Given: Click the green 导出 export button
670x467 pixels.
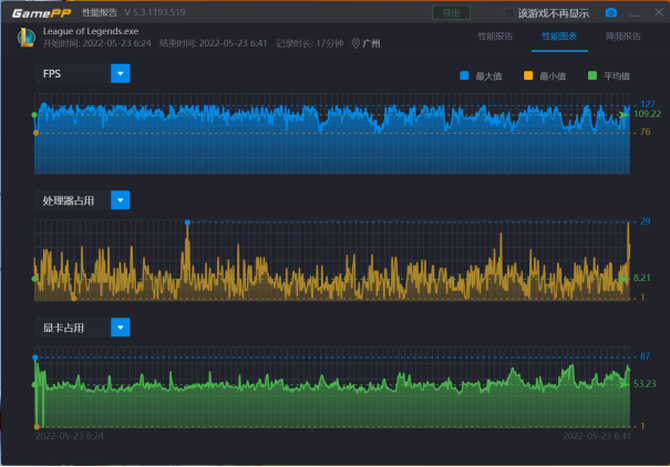Looking at the screenshot, I should point(451,13).
